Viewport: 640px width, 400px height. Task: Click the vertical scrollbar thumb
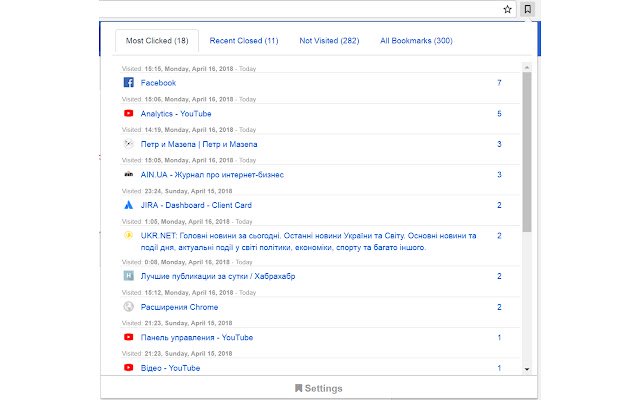pyautogui.click(x=527, y=152)
